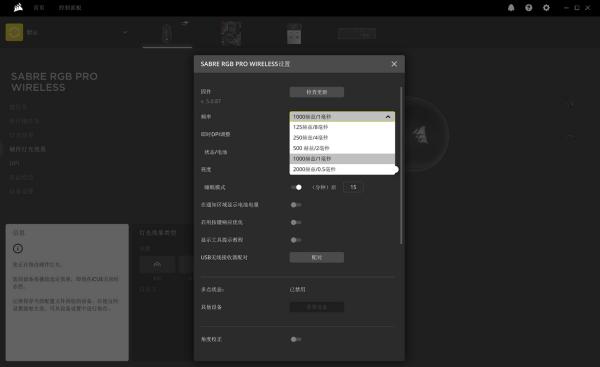Select the highlighted 1000 Hz option in list
The image size is (600, 367).
[342, 158]
